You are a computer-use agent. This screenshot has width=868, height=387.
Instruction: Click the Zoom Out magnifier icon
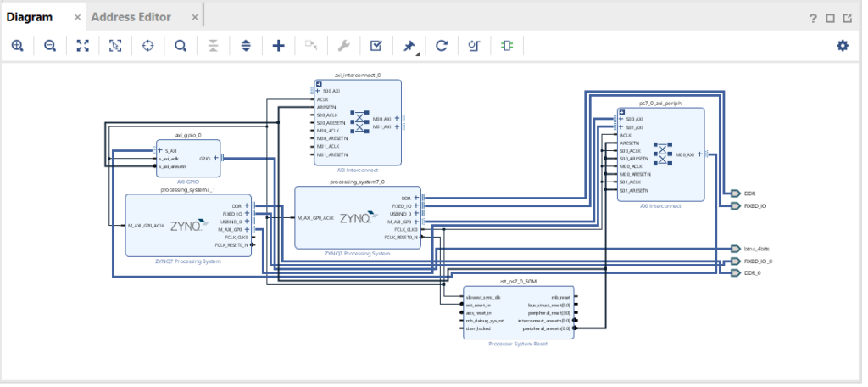tap(50, 46)
